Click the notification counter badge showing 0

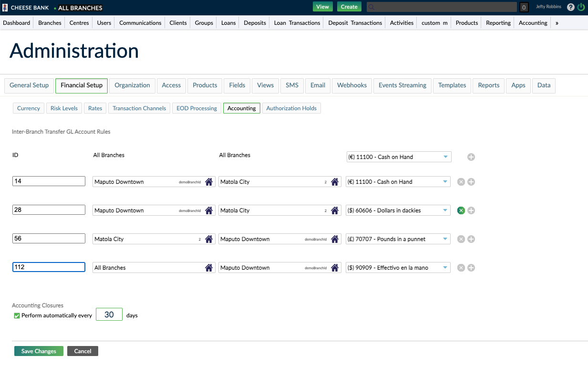click(x=523, y=7)
